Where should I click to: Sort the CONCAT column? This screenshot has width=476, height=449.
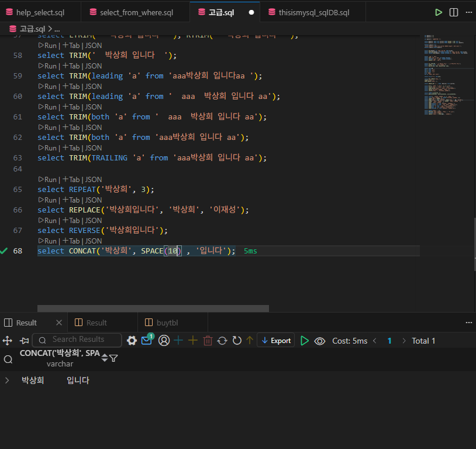coord(105,358)
